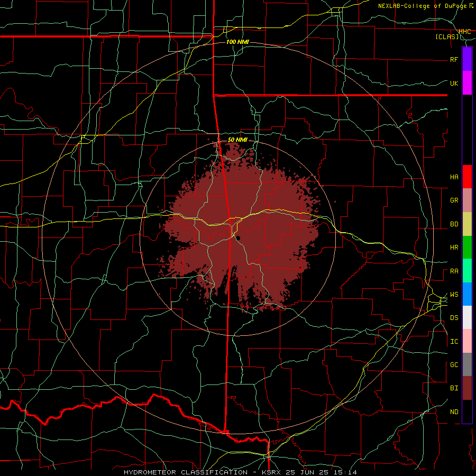Select the BD yellow legend swatch

[x=467, y=224]
